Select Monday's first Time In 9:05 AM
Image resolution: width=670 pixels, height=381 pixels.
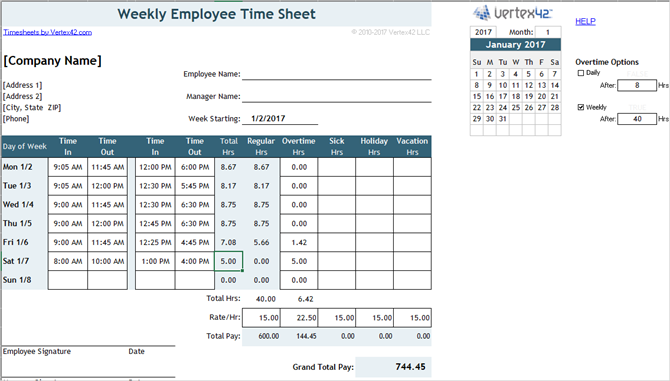[68, 167]
